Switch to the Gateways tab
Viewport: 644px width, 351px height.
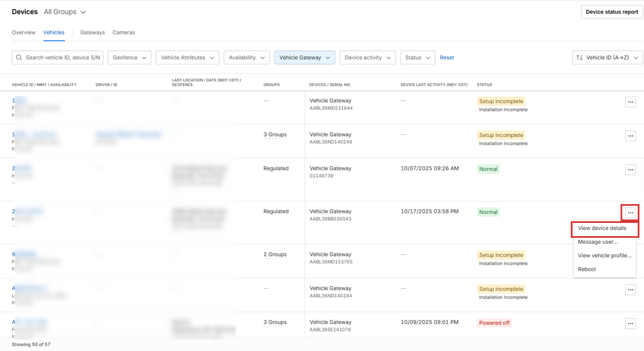coord(92,33)
